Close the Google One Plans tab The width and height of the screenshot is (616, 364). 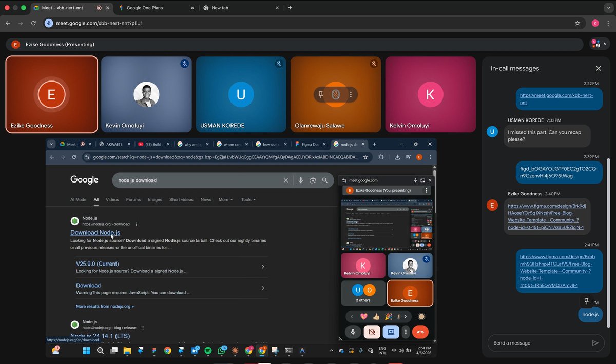point(192,8)
